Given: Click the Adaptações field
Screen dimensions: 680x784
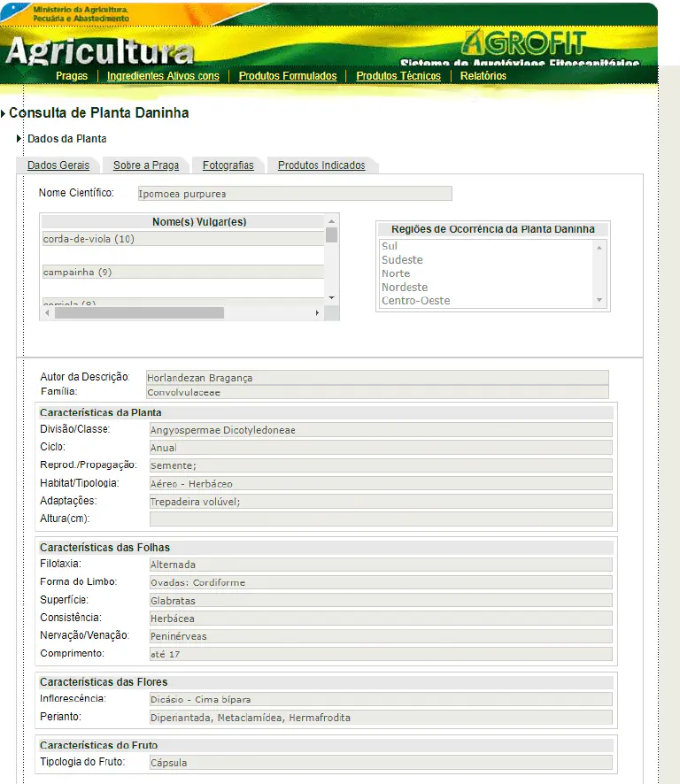Looking at the screenshot, I should 381,502.
